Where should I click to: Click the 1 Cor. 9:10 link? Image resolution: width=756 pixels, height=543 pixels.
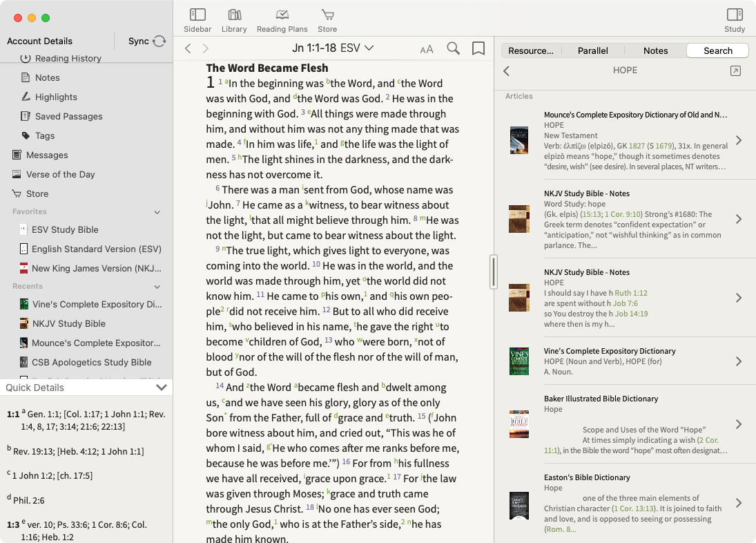point(623,214)
